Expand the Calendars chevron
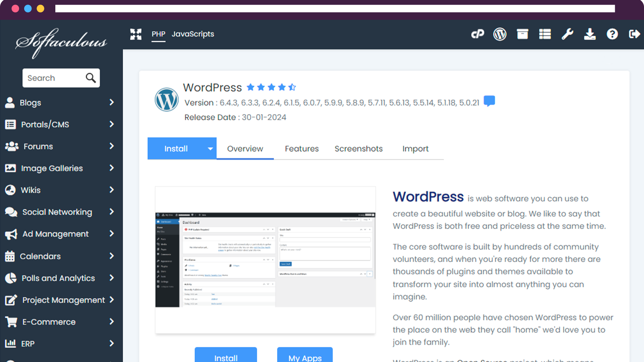644x362 pixels. [x=112, y=256]
